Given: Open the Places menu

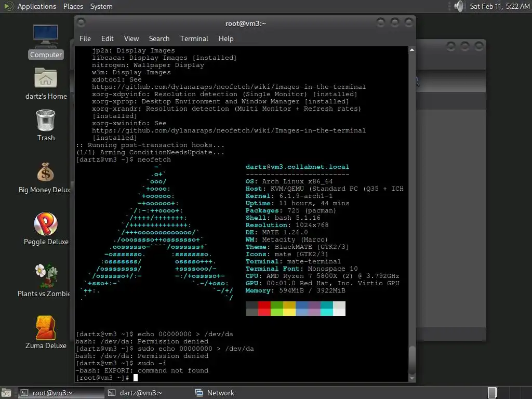Looking at the screenshot, I should 73,6.
